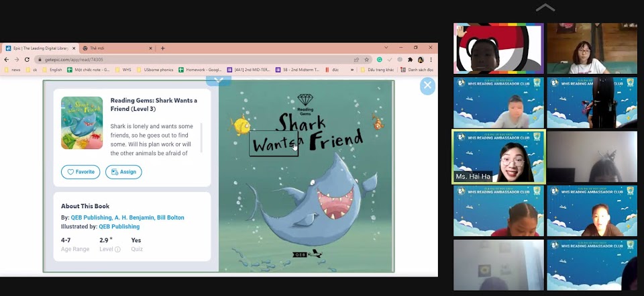Click the 'Reading Gems: Shark Wants a Friend' title
Image resolution: width=644 pixels, height=296 pixels.
point(154,105)
